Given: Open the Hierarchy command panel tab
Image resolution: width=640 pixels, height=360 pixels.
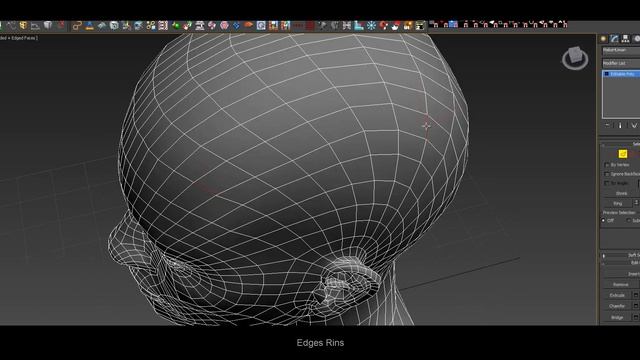Looking at the screenshot, I should click(x=625, y=39).
